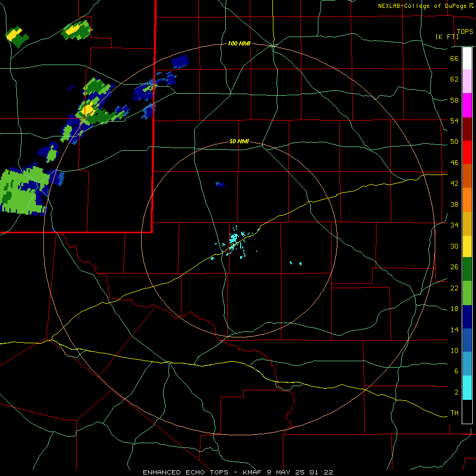Click the "[K FT]" units label
The image size is (476, 476).
pos(447,36)
